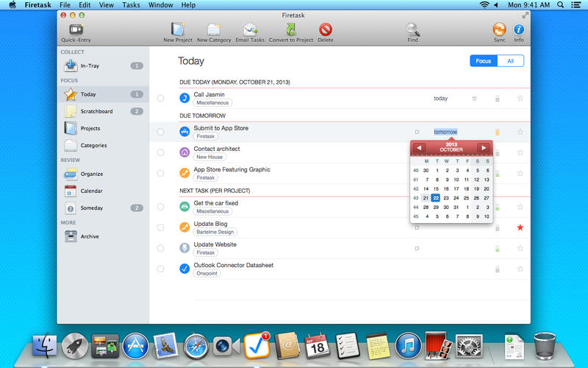This screenshot has height=368, width=588.
Task: Open In-Tray in sidebar
Action: tap(103, 66)
